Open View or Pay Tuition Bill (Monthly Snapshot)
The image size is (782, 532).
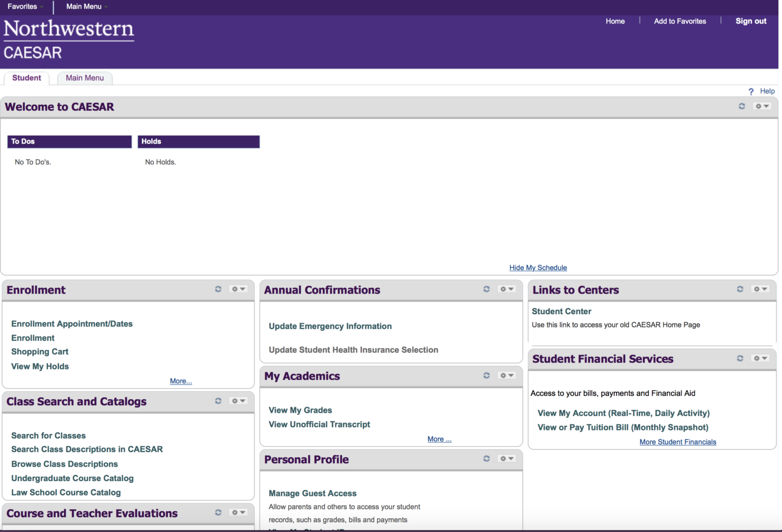tap(623, 427)
